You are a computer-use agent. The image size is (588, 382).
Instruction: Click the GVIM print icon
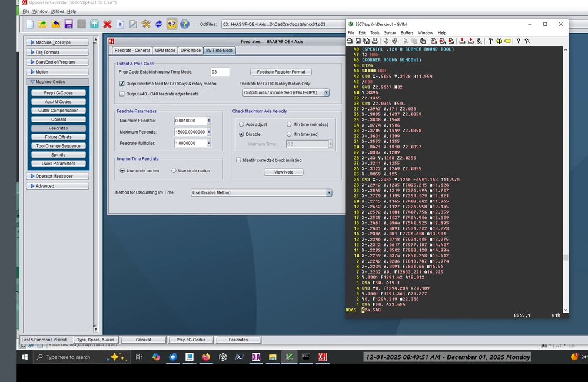374,41
